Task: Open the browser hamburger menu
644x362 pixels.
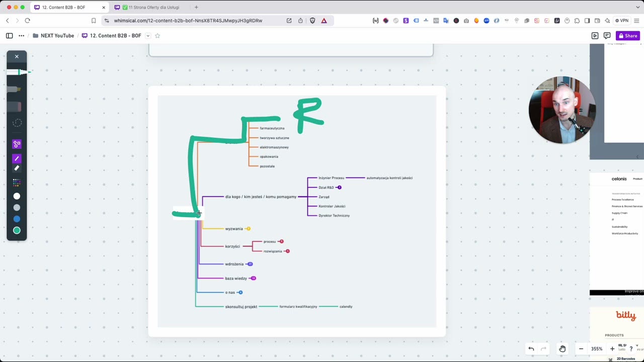Action: tap(636, 21)
